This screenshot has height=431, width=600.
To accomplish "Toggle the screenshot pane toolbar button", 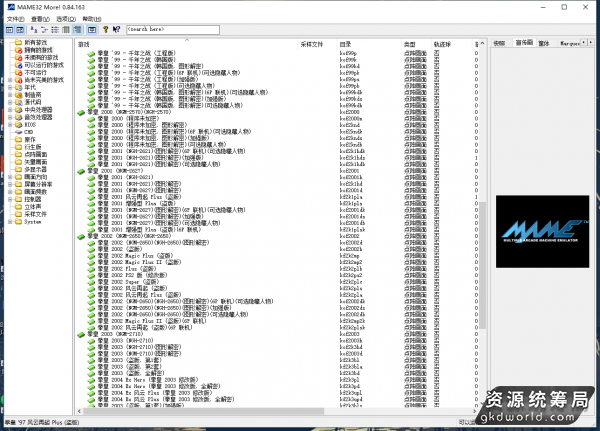I will click(20, 29).
